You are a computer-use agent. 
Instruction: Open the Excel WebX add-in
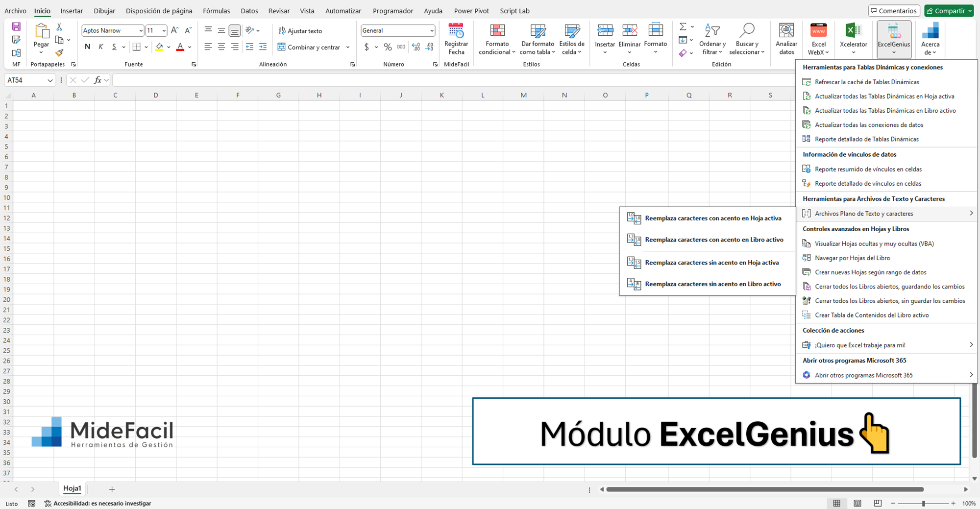click(x=818, y=39)
